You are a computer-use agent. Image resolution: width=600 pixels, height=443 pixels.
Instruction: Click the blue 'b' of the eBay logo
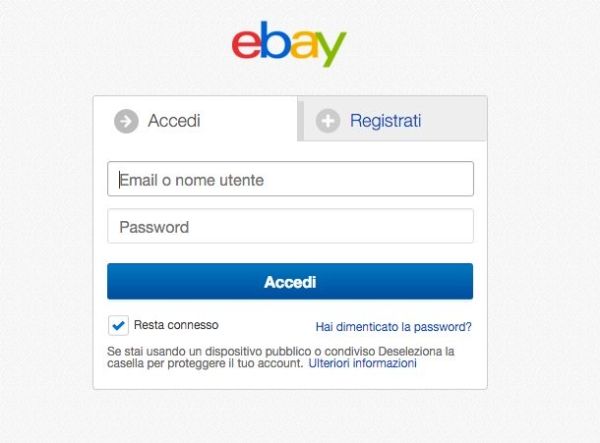click(275, 40)
